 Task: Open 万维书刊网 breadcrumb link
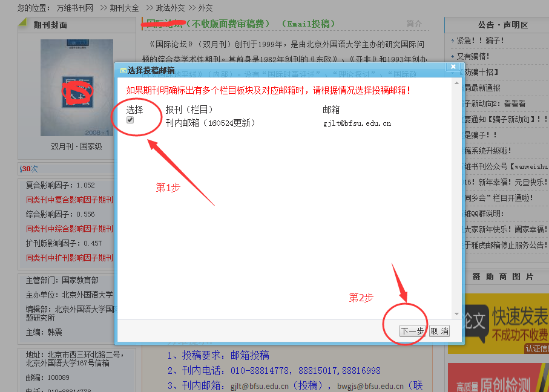pyautogui.click(x=75, y=8)
